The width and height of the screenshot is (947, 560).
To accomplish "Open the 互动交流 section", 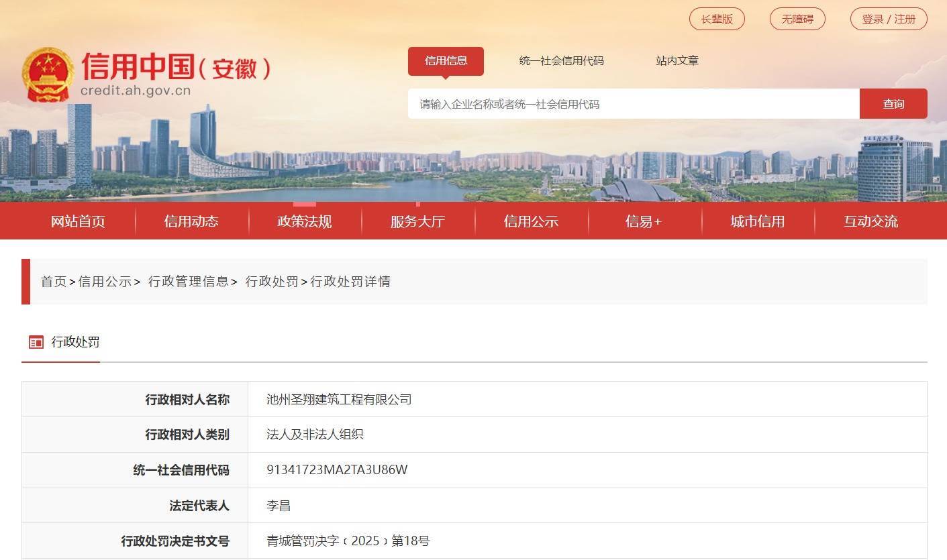I will [870, 221].
